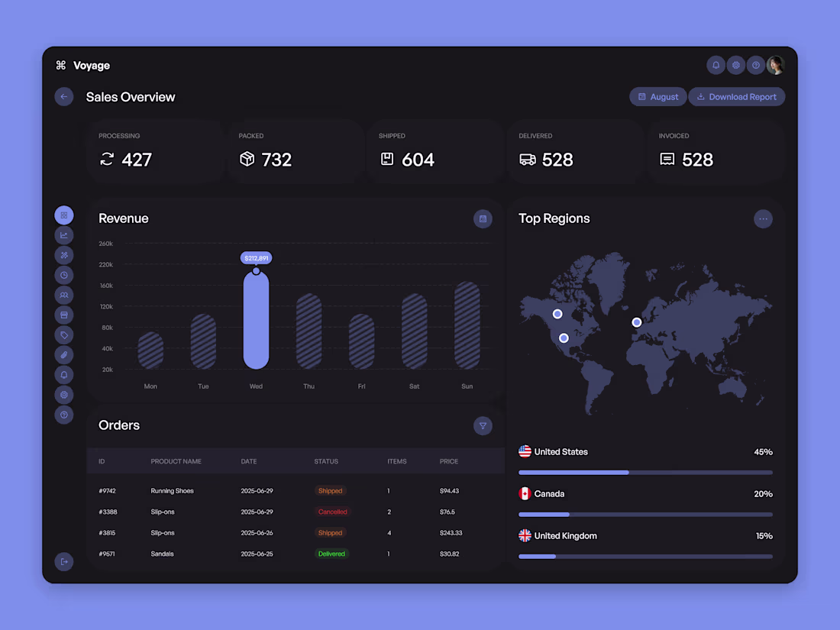Open the notifications bell in top bar
This screenshot has height=630, width=840.
point(716,65)
